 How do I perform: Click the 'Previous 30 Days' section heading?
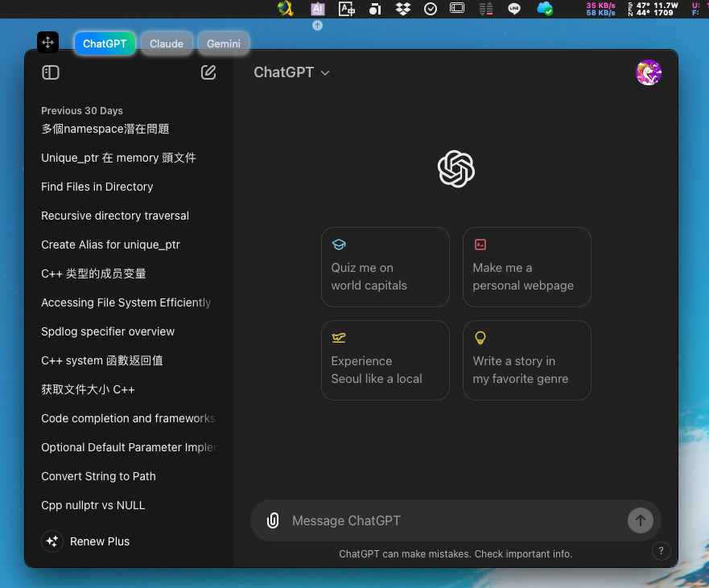click(x=82, y=111)
